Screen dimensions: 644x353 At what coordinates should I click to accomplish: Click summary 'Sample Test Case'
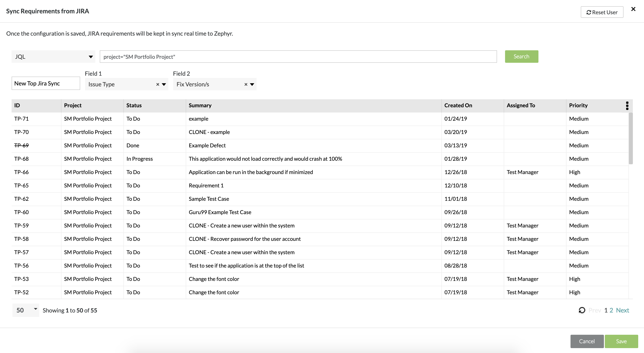point(209,199)
